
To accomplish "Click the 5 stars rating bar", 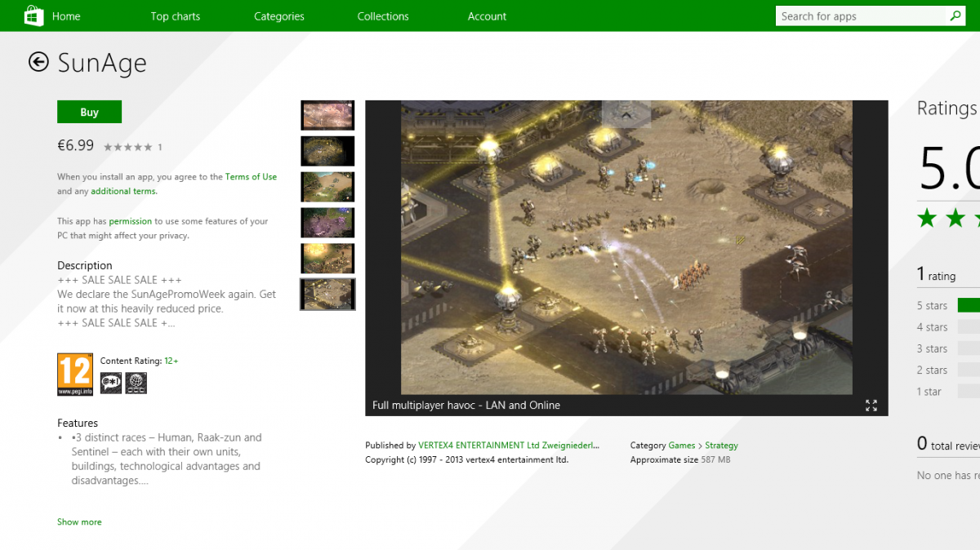I will click(969, 305).
